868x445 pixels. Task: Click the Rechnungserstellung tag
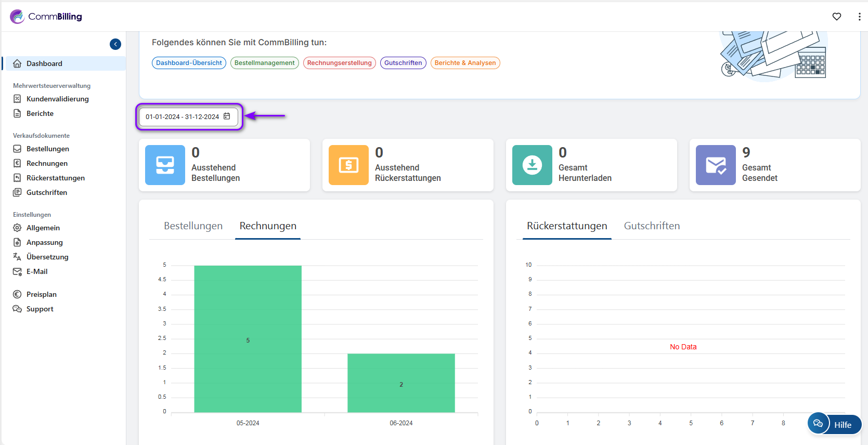(x=339, y=63)
